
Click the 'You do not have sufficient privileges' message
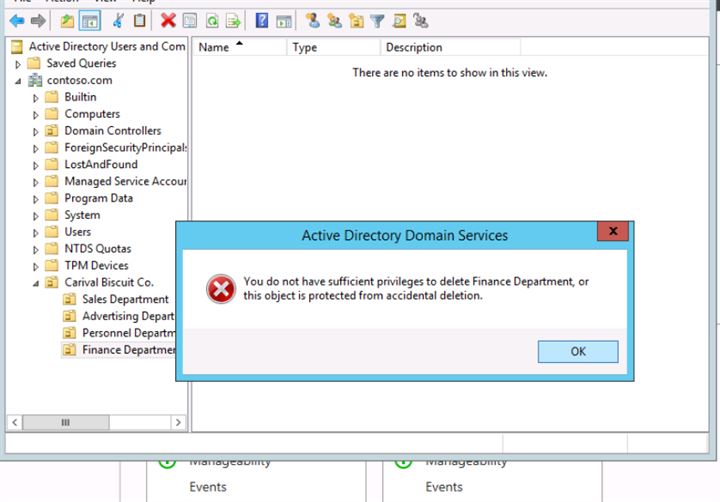coord(416,288)
